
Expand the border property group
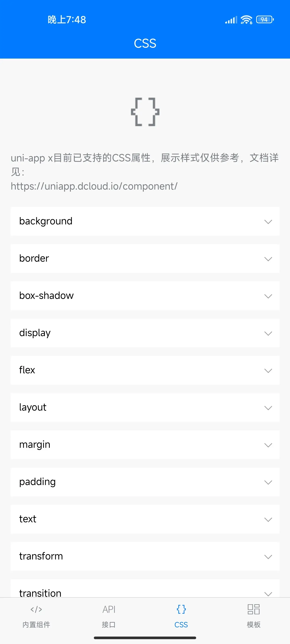click(x=145, y=258)
